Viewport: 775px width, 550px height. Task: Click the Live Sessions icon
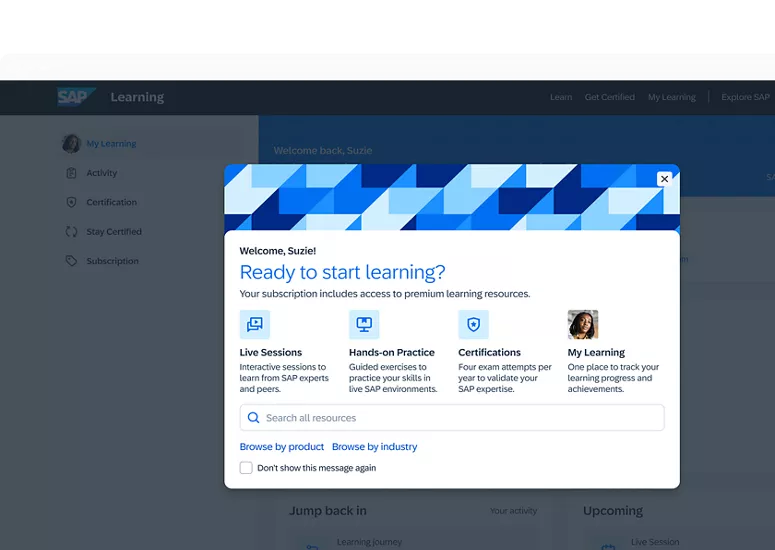pyautogui.click(x=255, y=325)
